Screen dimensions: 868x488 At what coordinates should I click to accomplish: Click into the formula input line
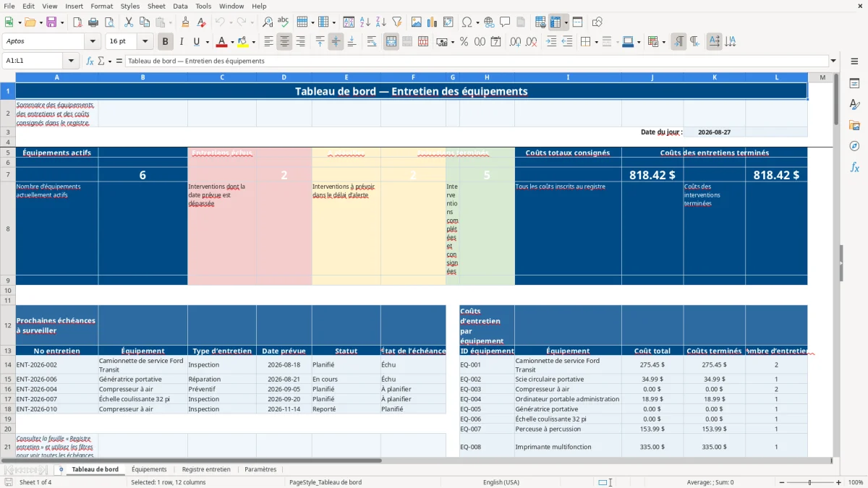click(476, 61)
